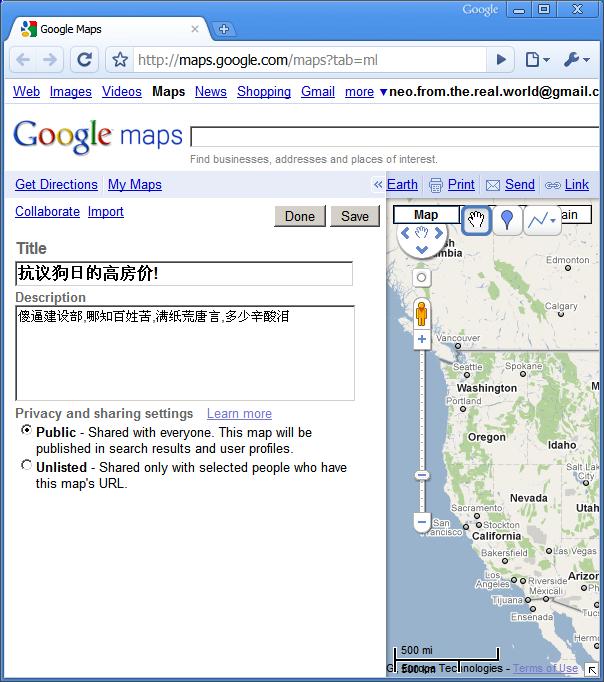Pan the map right with the arrow

pos(438,233)
